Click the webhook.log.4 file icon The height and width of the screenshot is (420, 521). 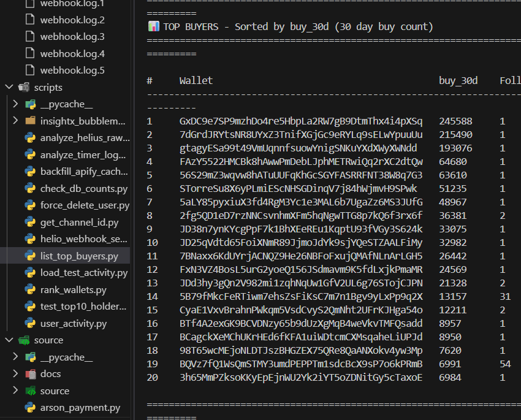tap(30, 53)
